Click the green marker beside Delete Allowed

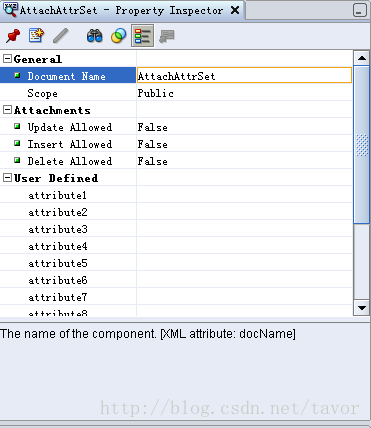coord(17,160)
